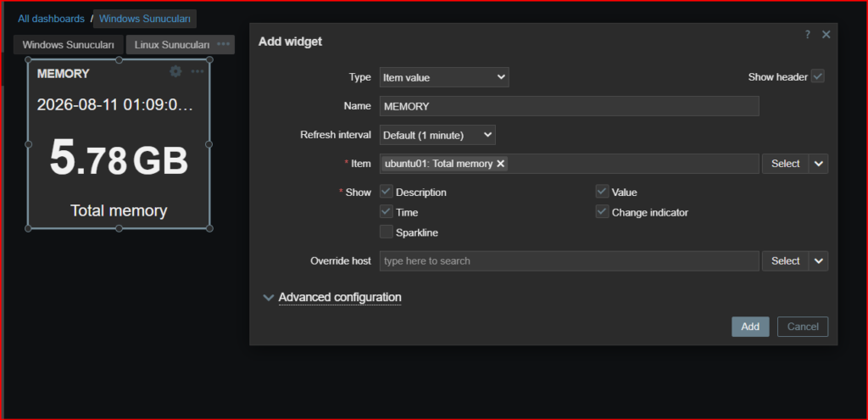Viewport: 868px width, 420px height.
Task: Click the Cancel button
Action: coord(803,327)
